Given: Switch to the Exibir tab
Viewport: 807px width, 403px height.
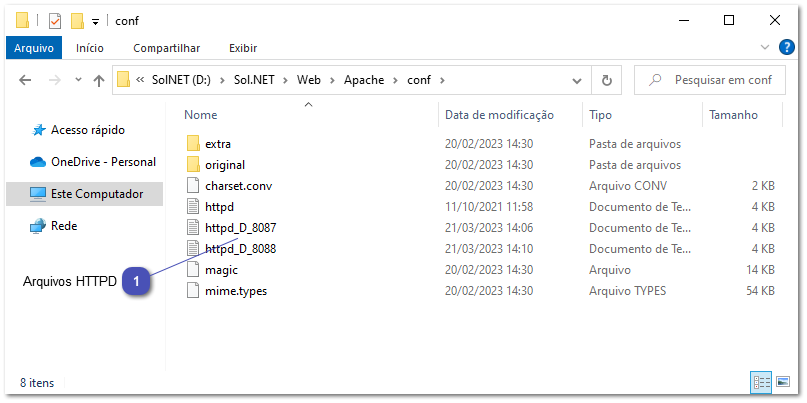Looking at the screenshot, I should 243,48.
